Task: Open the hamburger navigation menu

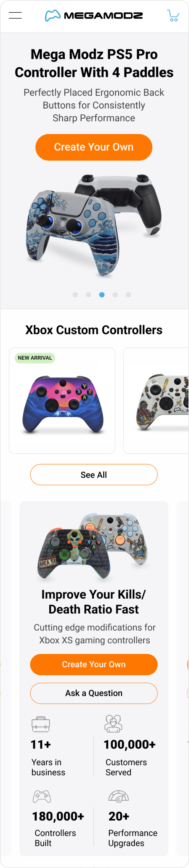Action: pyautogui.click(x=15, y=15)
